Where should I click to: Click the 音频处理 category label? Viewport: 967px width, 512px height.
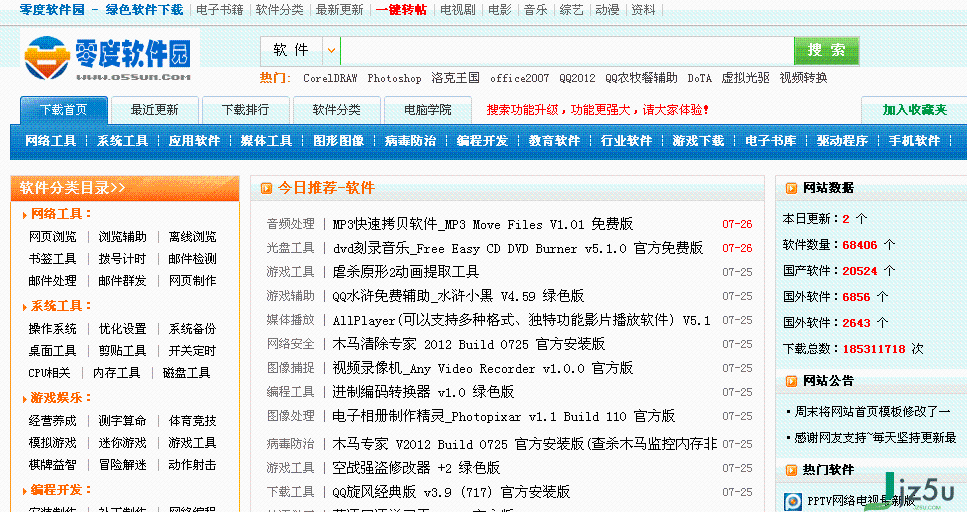point(290,224)
